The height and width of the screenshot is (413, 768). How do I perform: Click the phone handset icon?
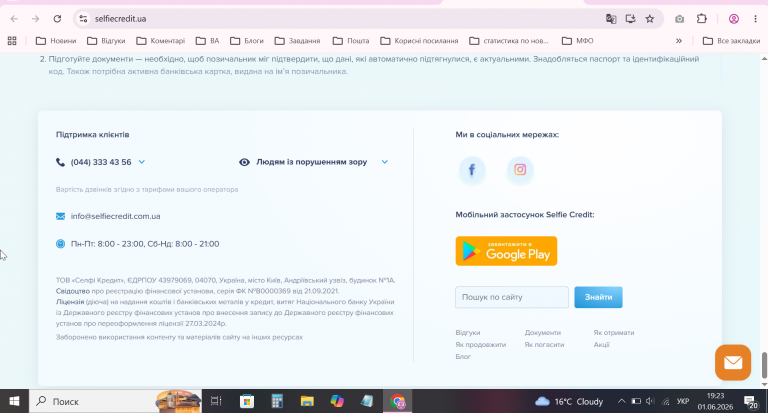click(60, 162)
